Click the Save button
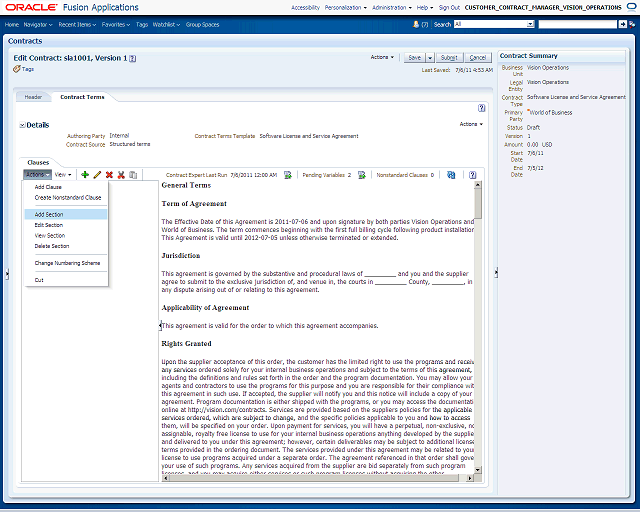This screenshot has width=640, height=512. point(415,58)
